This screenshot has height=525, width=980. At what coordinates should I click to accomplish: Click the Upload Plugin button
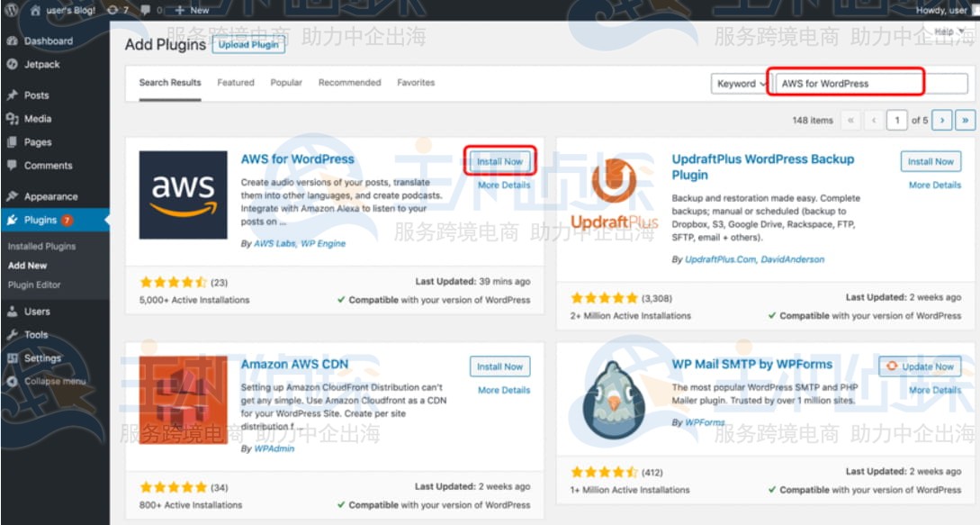[x=248, y=45]
